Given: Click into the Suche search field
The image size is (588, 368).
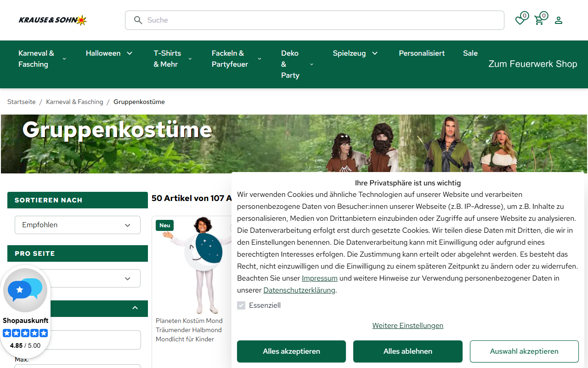Looking at the screenshot, I should [x=315, y=20].
